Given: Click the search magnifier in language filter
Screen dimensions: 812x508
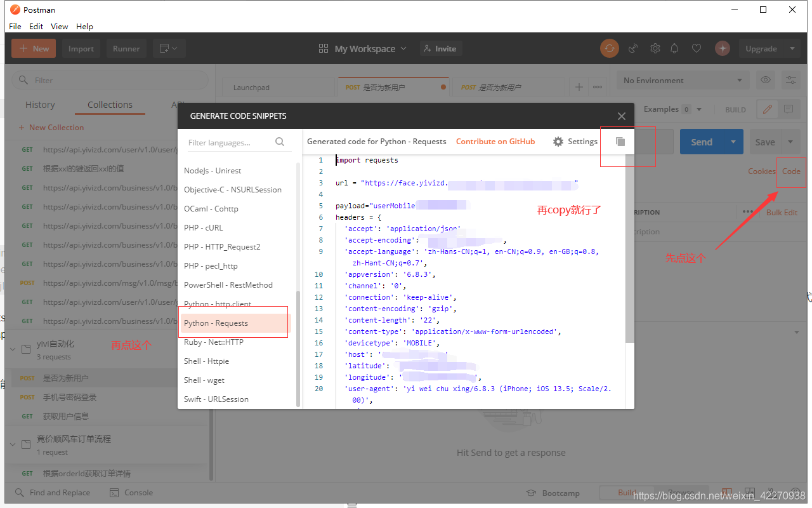Looking at the screenshot, I should pyautogui.click(x=280, y=142).
